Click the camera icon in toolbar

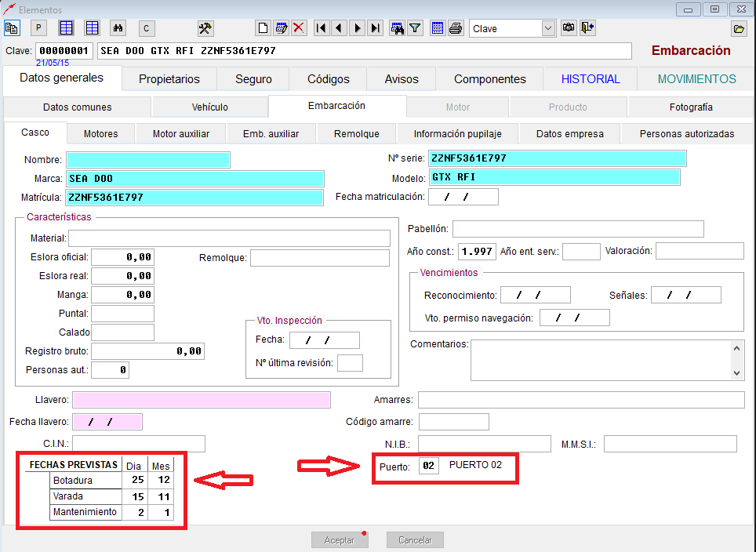tap(569, 28)
